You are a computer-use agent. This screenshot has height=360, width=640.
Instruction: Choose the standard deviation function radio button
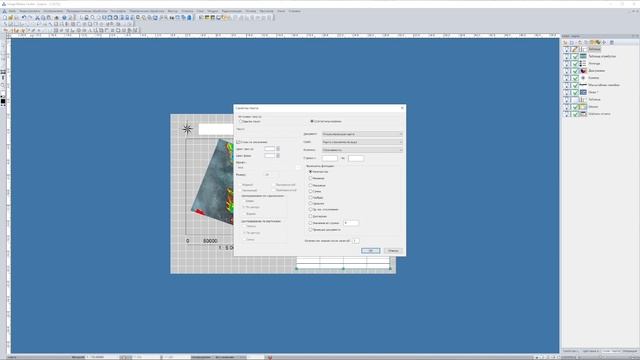pyautogui.click(x=310, y=209)
